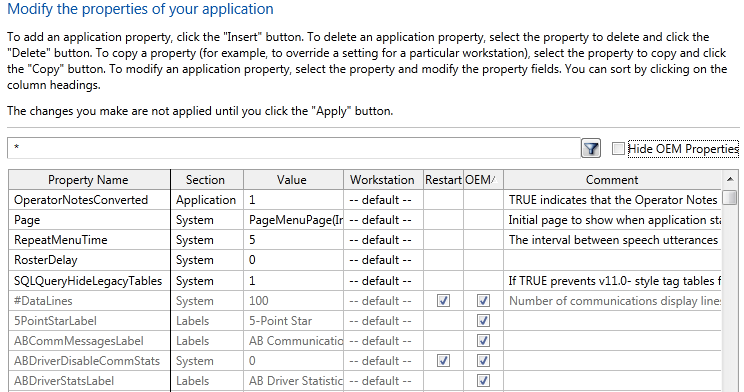Toggle Restart checkbox for #DataLines
Viewport: 744px width, 392px height.
pyautogui.click(x=443, y=301)
